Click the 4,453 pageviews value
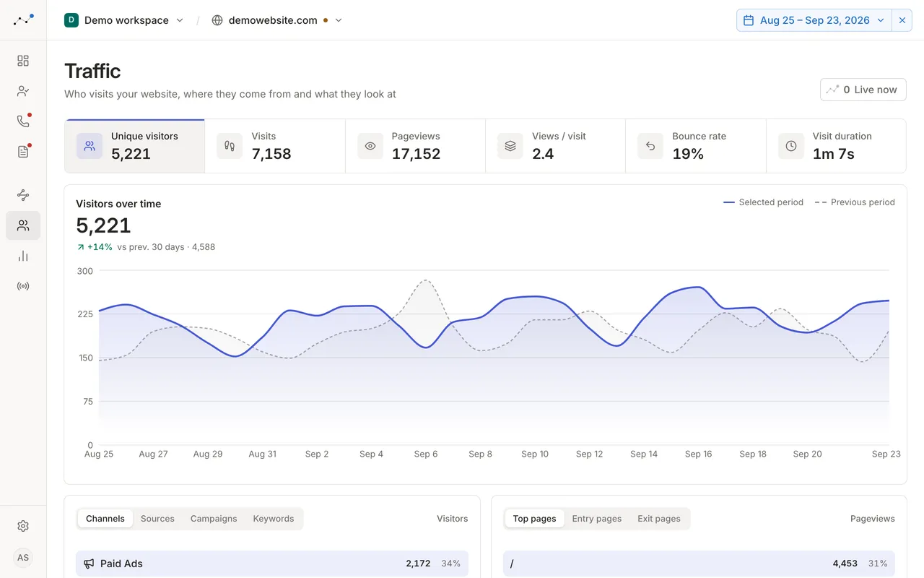924x578 pixels. tap(845, 564)
